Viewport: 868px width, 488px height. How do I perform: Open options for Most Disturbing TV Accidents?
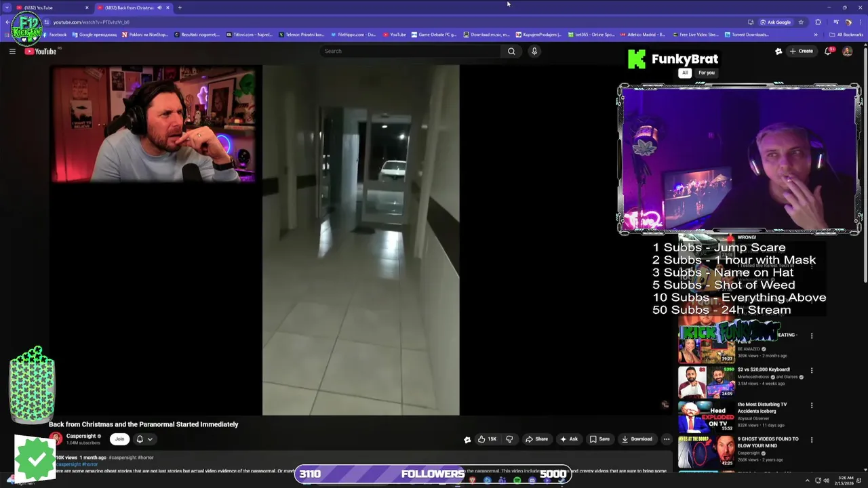click(811, 405)
